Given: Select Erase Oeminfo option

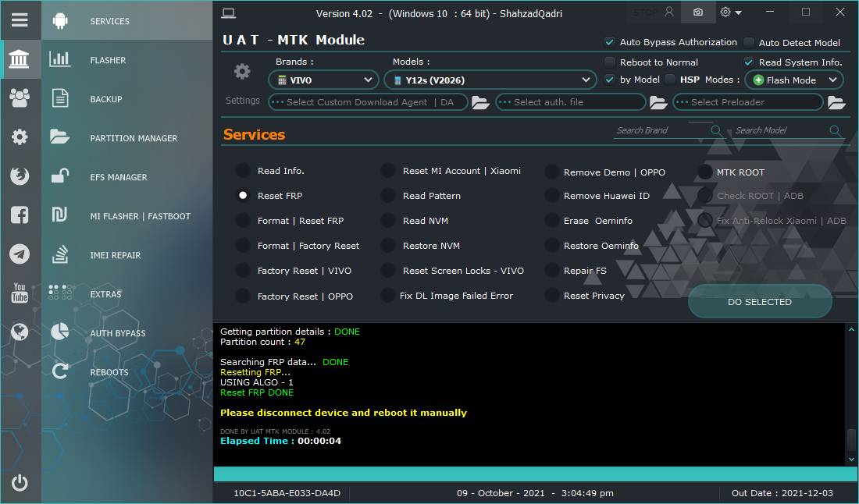Looking at the screenshot, I should click(551, 220).
